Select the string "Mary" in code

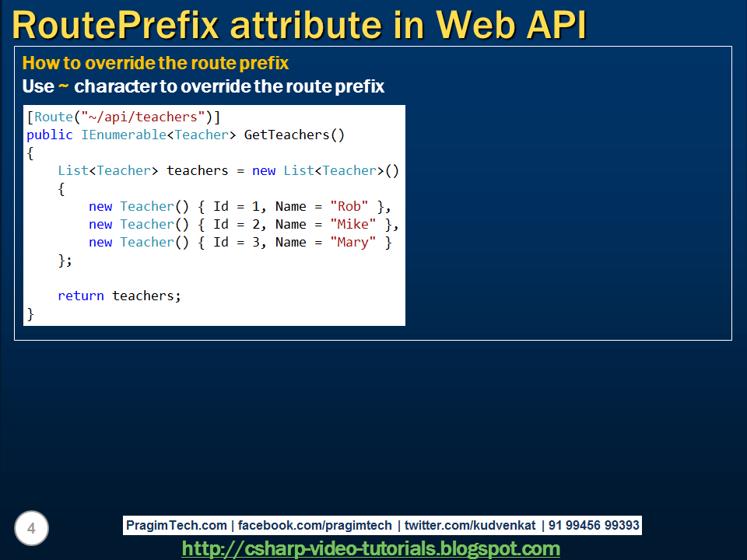tap(352, 242)
